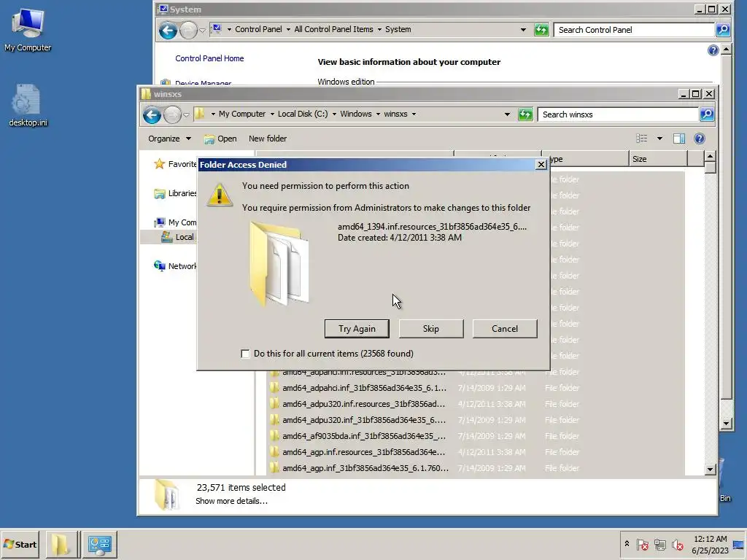The width and height of the screenshot is (747, 560).
Task: Click scroll up arrow in winsxs file list
Action: pyautogui.click(x=710, y=156)
